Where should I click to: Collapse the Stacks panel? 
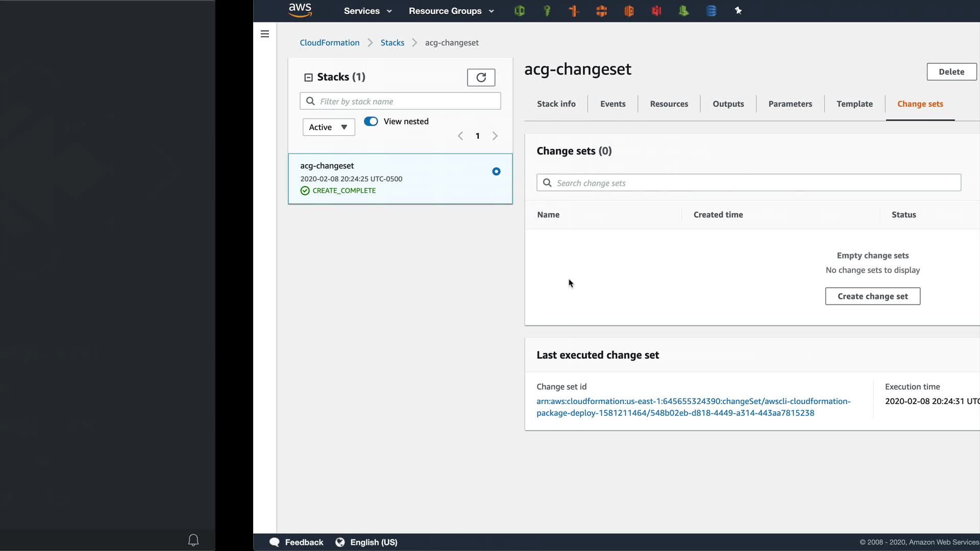(x=308, y=78)
